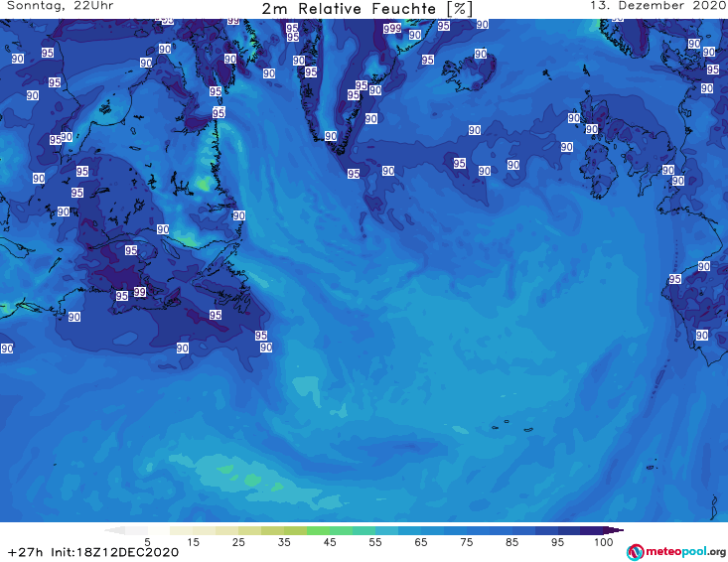
Task: Click the legend value label '25'
Action: click(x=238, y=542)
